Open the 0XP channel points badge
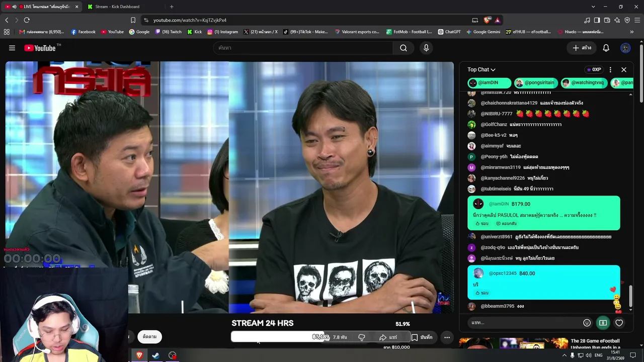 click(594, 69)
